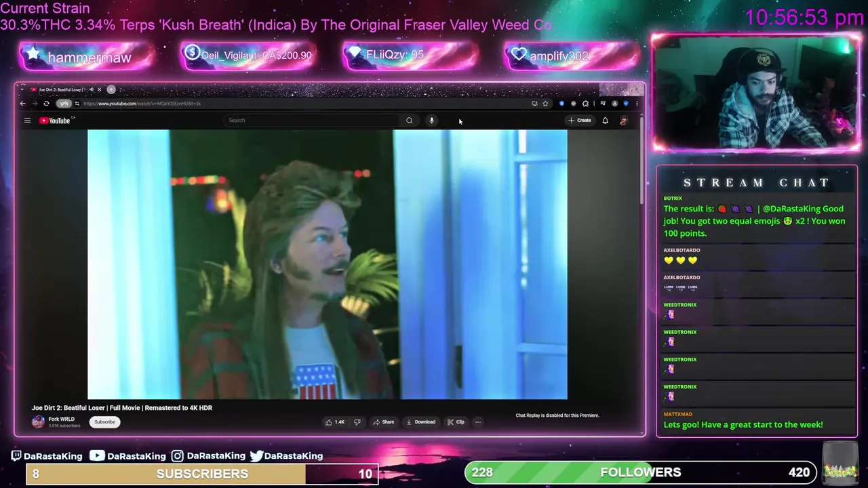
Task: Click 'Chat Replay is disabled for this Premiere' text
Action: click(557, 415)
